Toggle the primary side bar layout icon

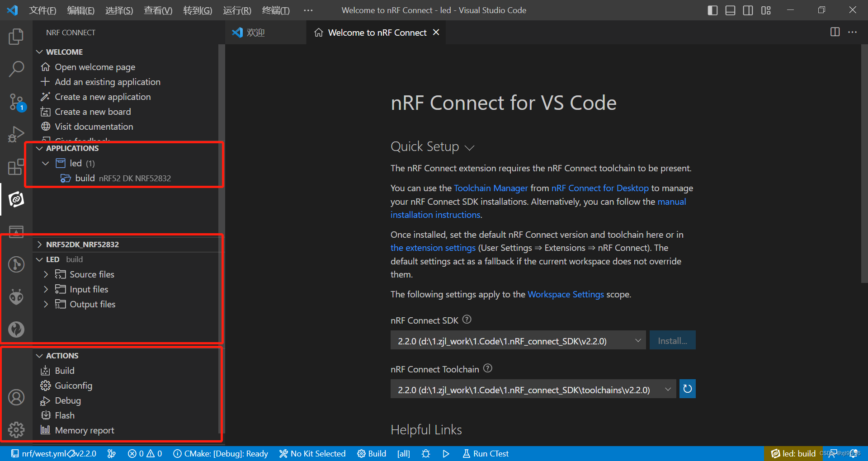tap(712, 10)
